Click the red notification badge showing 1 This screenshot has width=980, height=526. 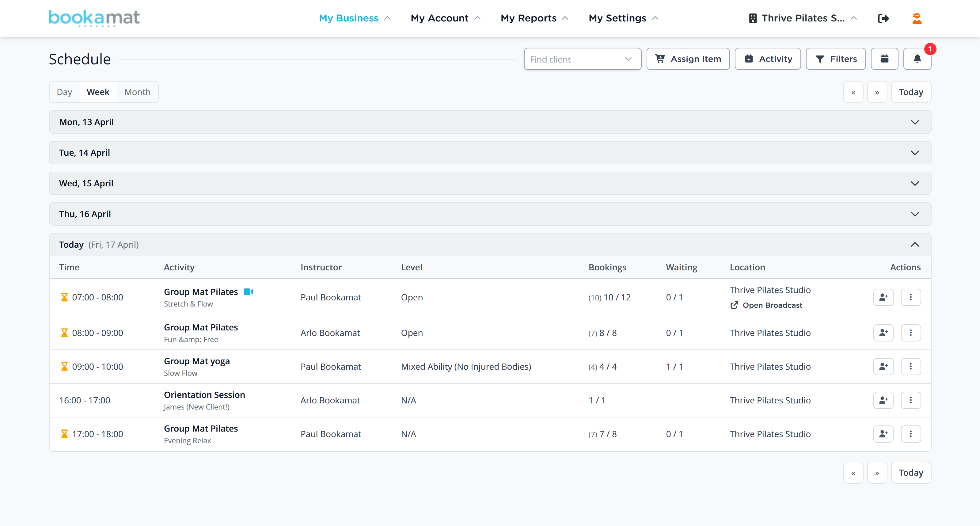pyautogui.click(x=930, y=49)
